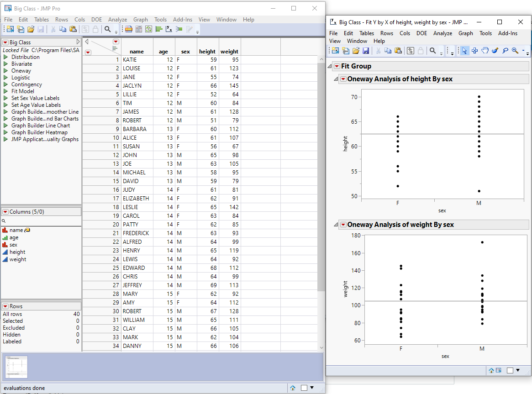The height and width of the screenshot is (394, 532).
Task: Activate the Magnifier zoom tool
Action: (515, 51)
